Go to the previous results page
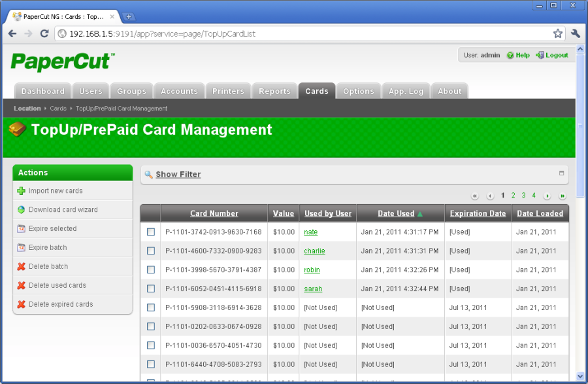This screenshot has width=588, height=384. tap(490, 196)
